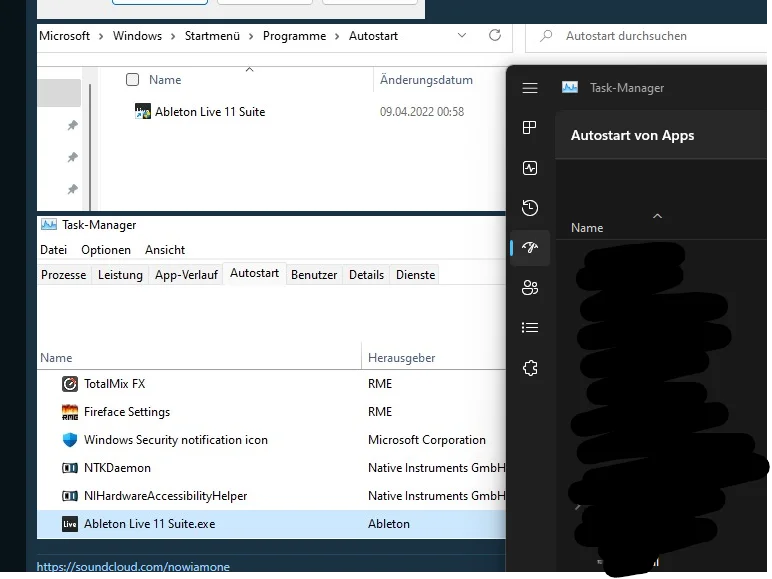Screen dimensions: 772x579
Task: Click the refresh icon in Explorer address bar
Action: (x=495, y=35)
